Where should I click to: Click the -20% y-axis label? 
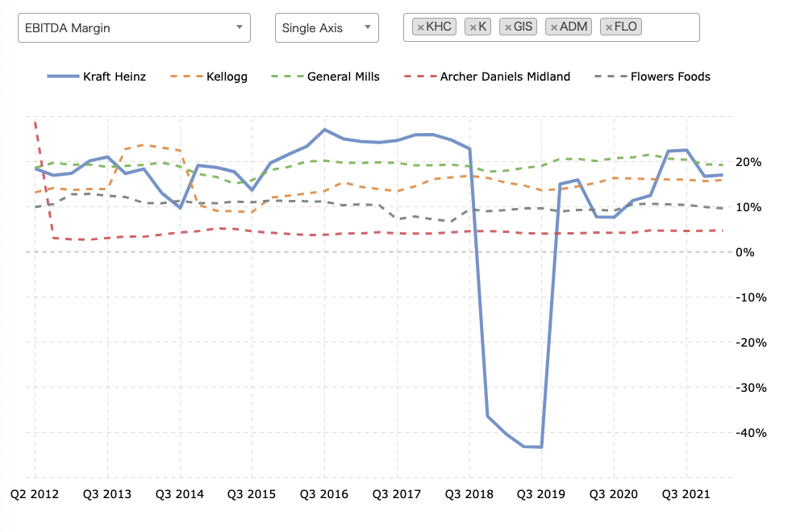click(x=751, y=343)
